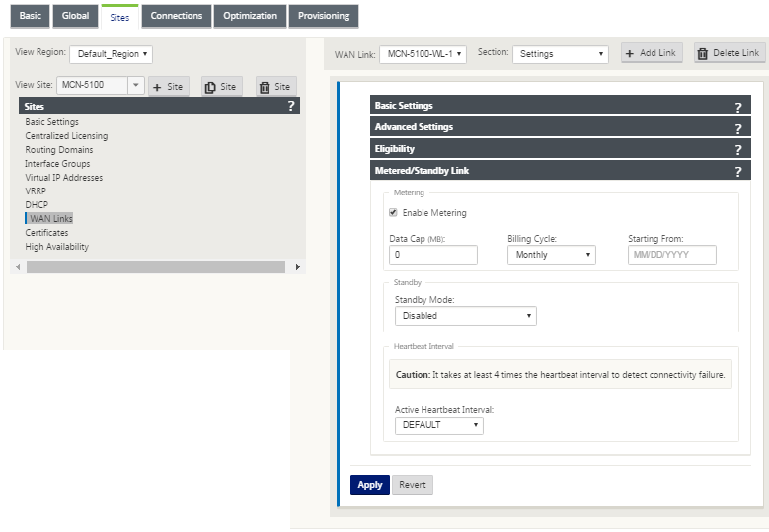Open help for Basic Settings section
Image resolution: width=769 pixels, height=532 pixels.
click(x=738, y=107)
